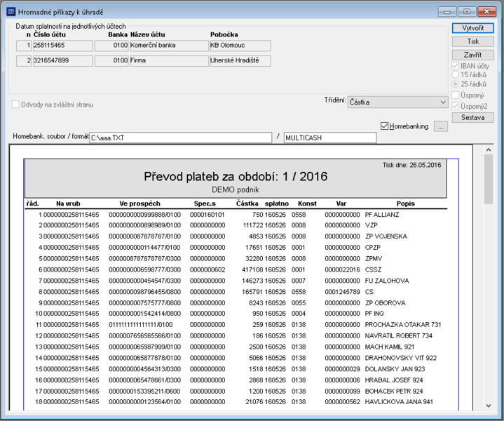The height and width of the screenshot is (421, 504).
Task: Click the preview scrollbar up arrow
Action: (489, 149)
